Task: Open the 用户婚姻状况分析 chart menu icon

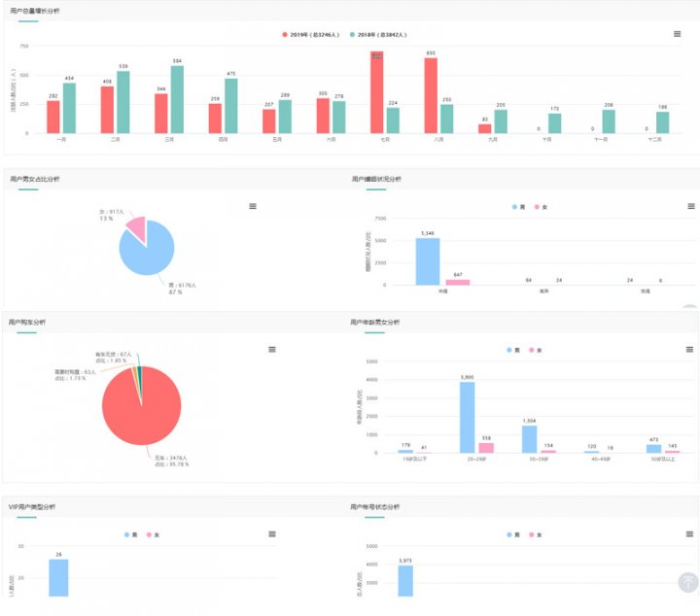Action: [691, 206]
